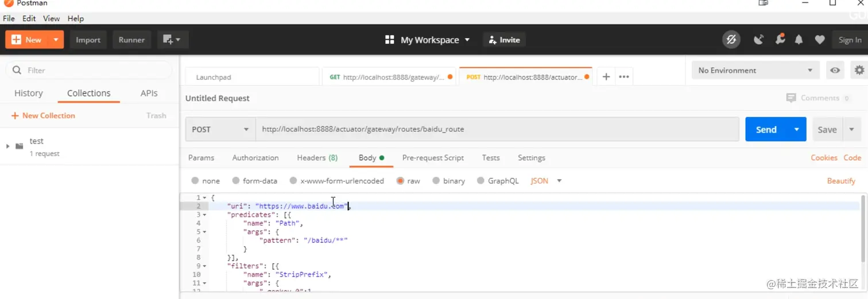Open the File menu
The image size is (868, 299).
click(9, 18)
